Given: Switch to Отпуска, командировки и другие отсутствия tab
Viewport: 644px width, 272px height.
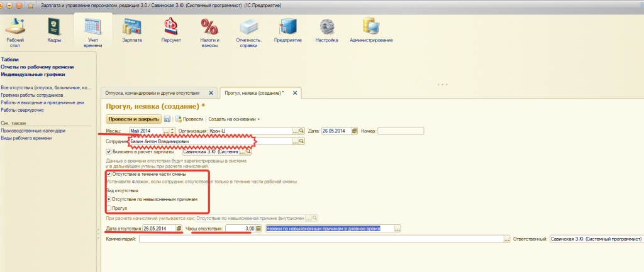Looking at the screenshot, I should (x=152, y=93).
